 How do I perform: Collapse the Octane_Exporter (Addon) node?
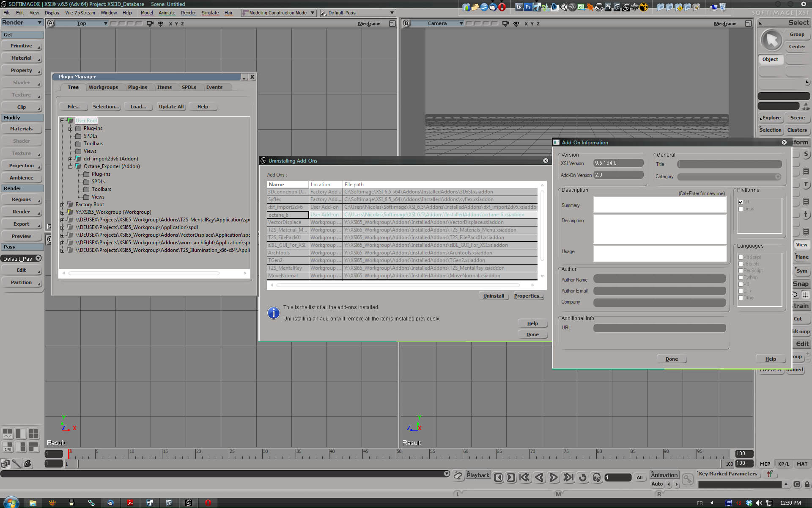71,166
